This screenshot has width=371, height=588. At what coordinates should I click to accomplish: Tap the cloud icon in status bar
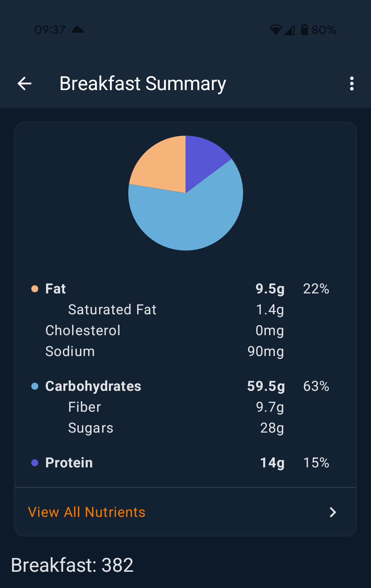[78, 30]
